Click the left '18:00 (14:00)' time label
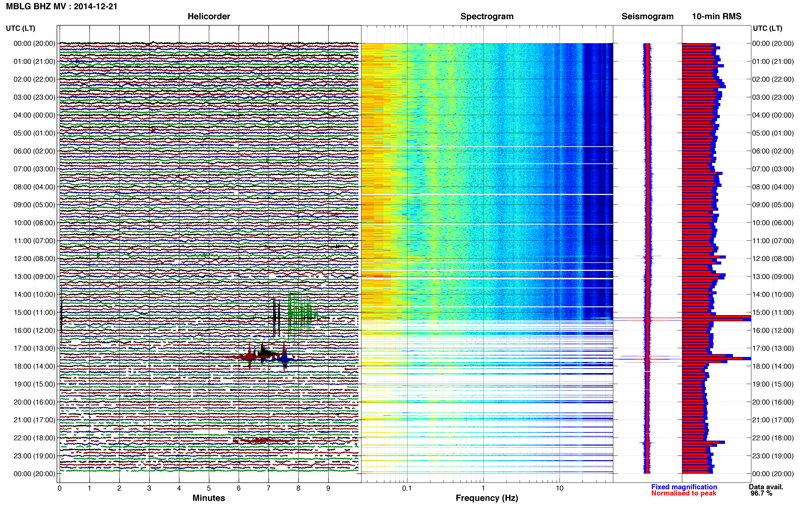 click(x=34, y=366)
